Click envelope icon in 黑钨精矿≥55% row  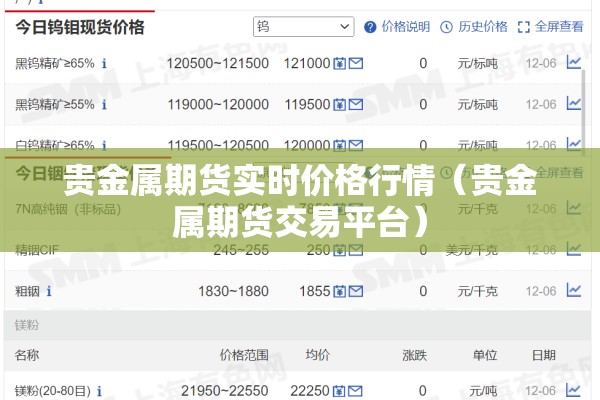click(356, 104)
